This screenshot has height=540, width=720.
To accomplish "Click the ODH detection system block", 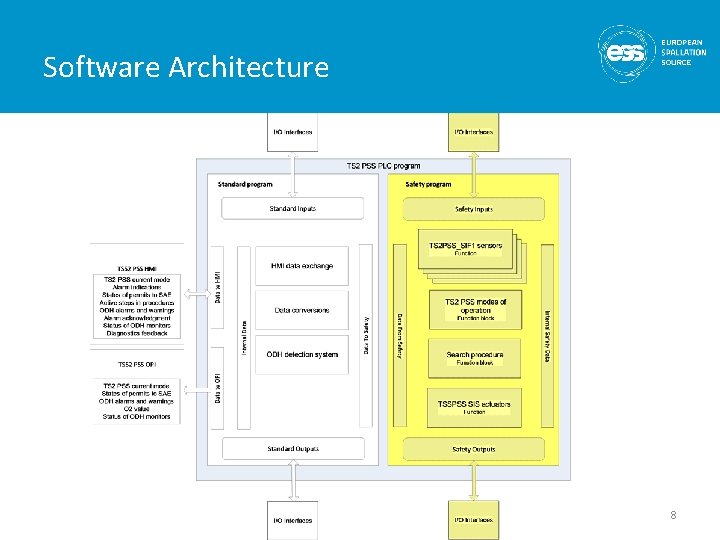I will pos(302,354).
